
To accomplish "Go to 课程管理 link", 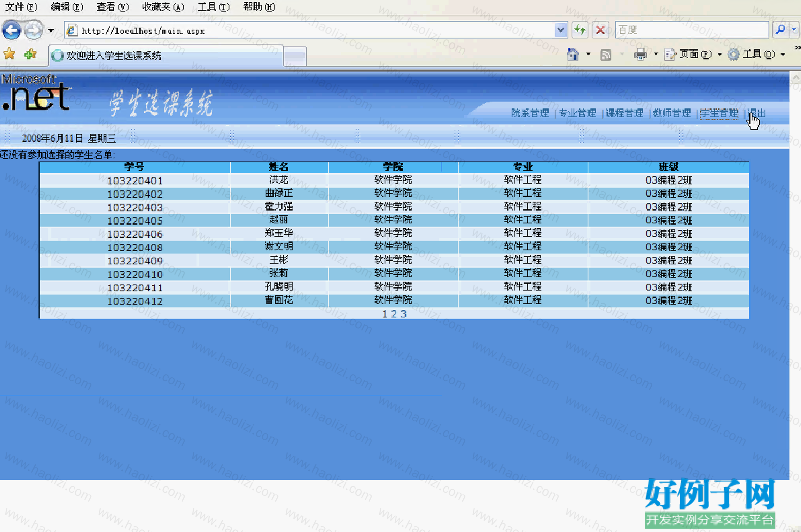I will (624, 113).
